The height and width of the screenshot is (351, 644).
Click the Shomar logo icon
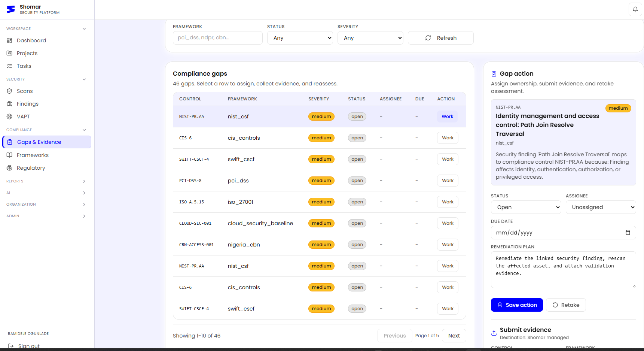[x=11, y=9]
